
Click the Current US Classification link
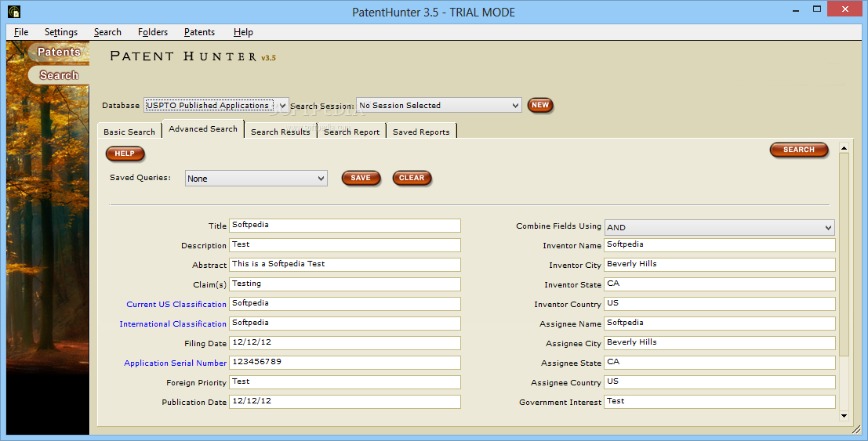pyautogui.click(x=176, y=305)
